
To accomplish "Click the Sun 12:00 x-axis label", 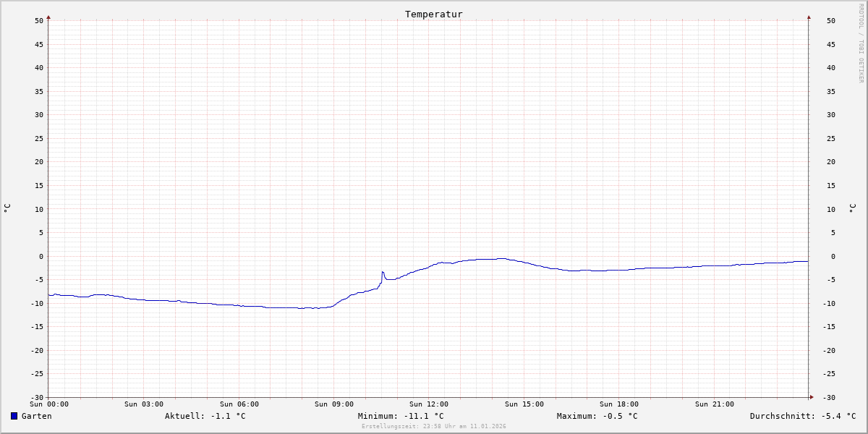I will (429, 404).
